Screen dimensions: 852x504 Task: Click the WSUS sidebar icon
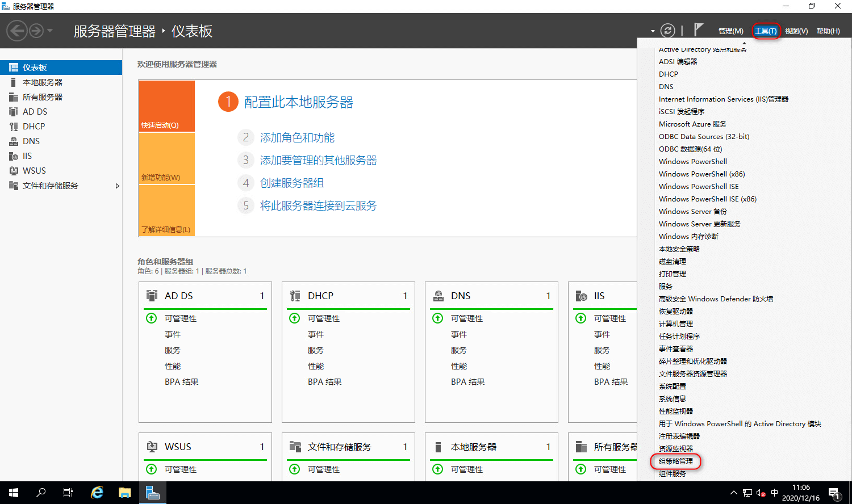pyautogui.click(x=14, y=171)
